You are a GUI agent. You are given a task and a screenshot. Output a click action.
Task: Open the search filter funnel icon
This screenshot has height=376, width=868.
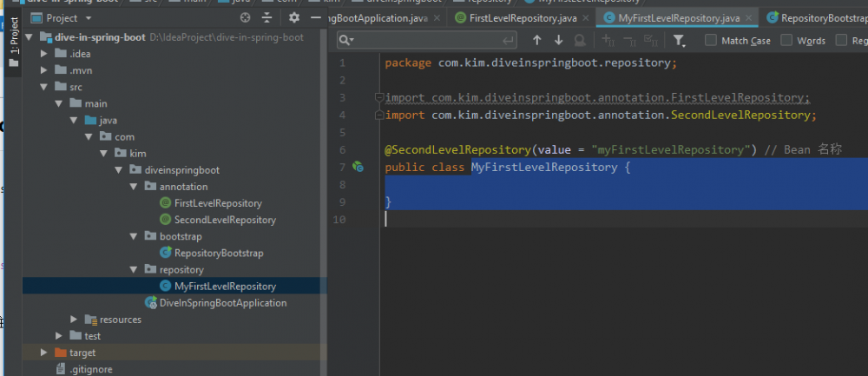679,40
